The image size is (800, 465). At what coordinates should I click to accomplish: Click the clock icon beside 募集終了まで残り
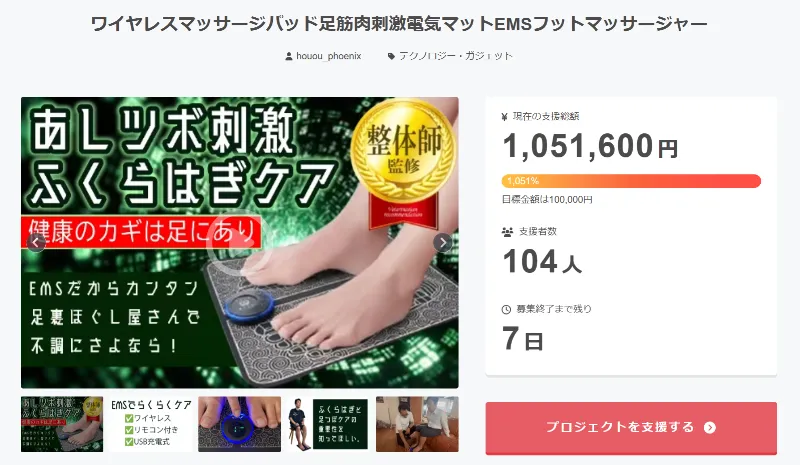point(506,309)
